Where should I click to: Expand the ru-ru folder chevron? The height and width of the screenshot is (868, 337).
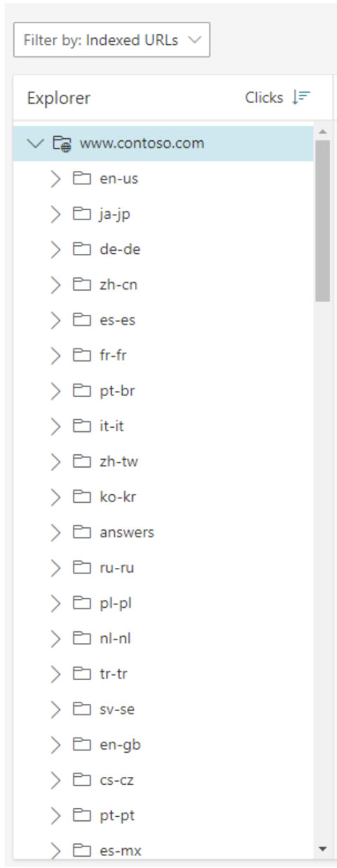pyautogui.click(x=56, y=568)
